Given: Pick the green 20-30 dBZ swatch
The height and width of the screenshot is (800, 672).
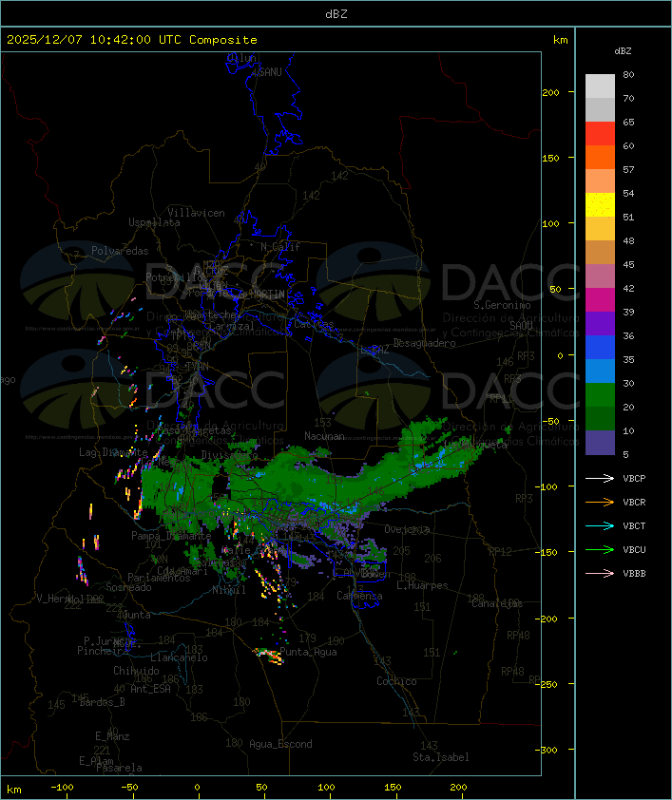Looking at the screenshot, I should click(600, 394).
